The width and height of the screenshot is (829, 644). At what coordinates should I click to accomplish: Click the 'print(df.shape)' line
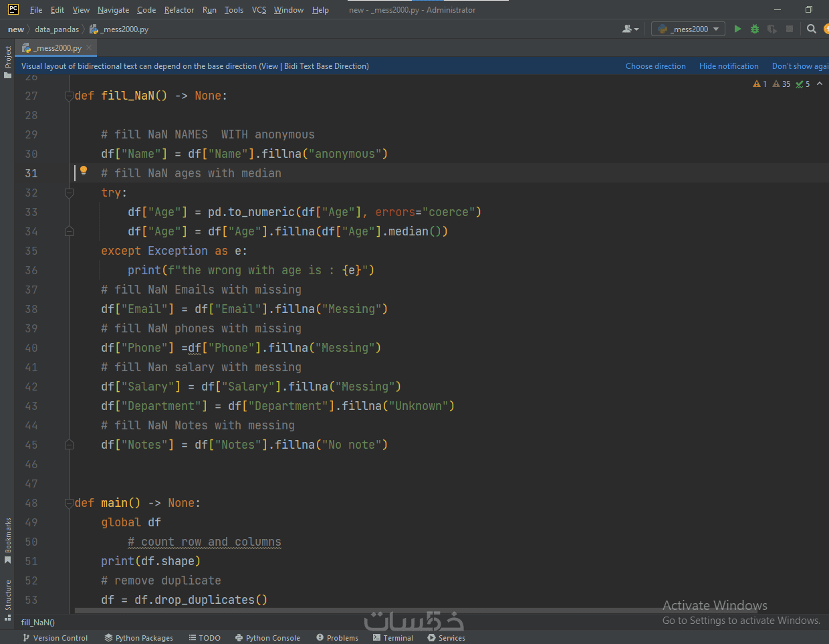(150, 561)
